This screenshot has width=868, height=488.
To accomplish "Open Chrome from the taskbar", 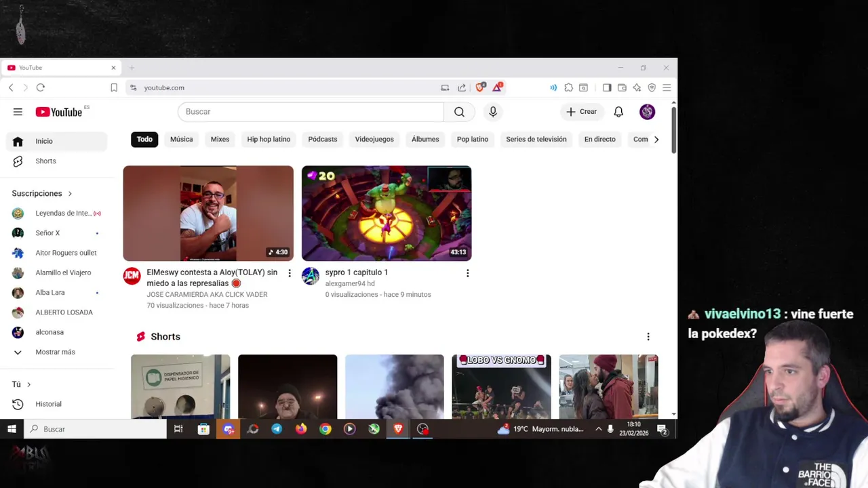I will (325, 429).
